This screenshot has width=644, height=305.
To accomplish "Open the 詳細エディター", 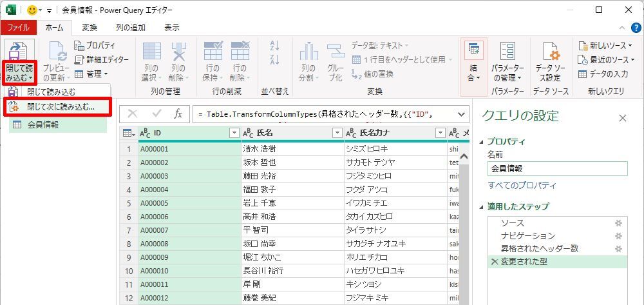I will (x=102, y=59).
